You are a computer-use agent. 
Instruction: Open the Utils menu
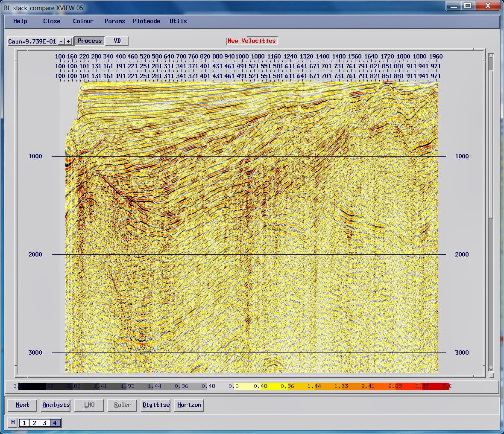(178, 21)
